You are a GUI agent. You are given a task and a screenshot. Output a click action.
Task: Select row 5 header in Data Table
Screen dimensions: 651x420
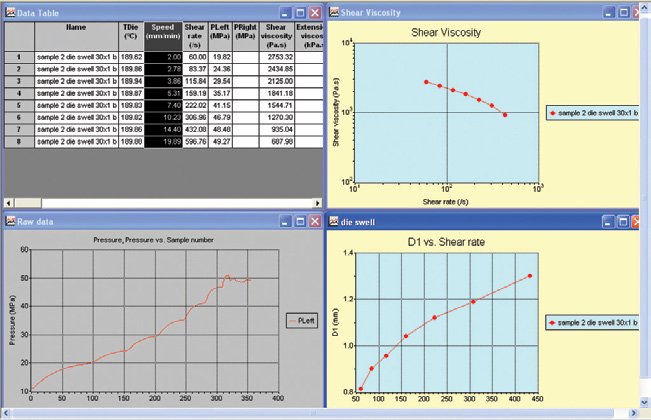pos(18,104)
